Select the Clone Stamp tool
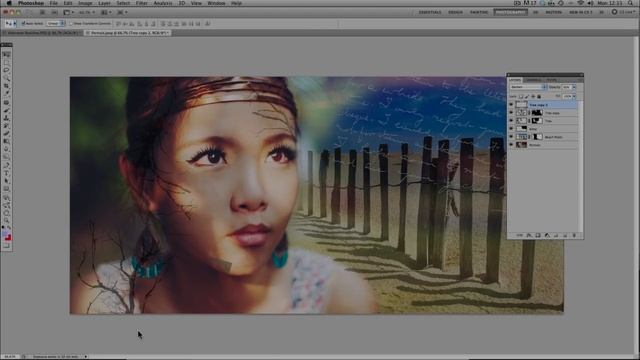640x360 pixels. (x=7, y=118)
